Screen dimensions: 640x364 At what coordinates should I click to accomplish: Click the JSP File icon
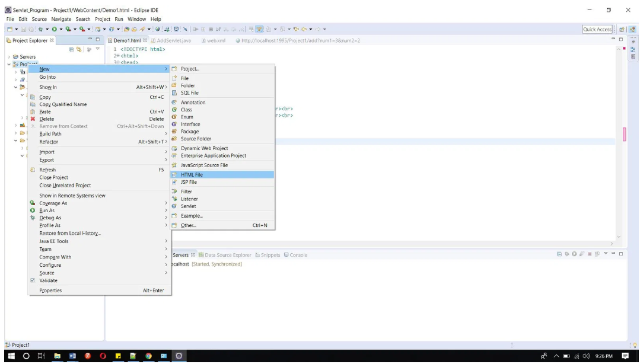[174, 182]
